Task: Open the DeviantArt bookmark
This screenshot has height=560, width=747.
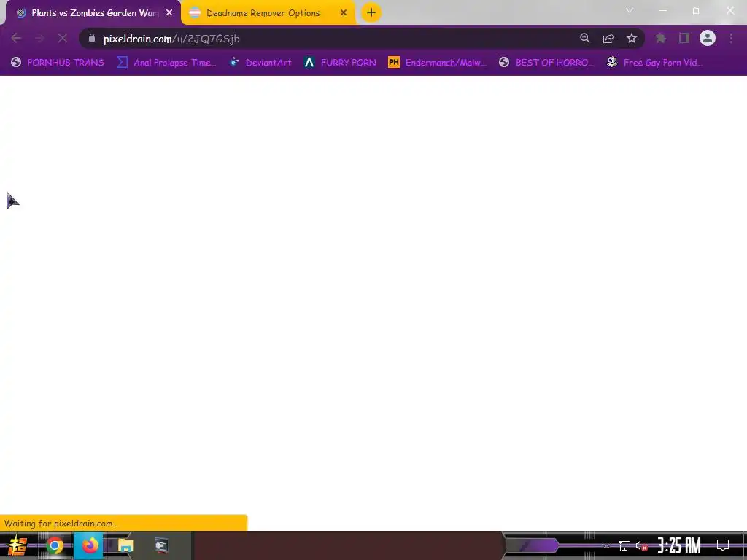Action: [260, 63]
